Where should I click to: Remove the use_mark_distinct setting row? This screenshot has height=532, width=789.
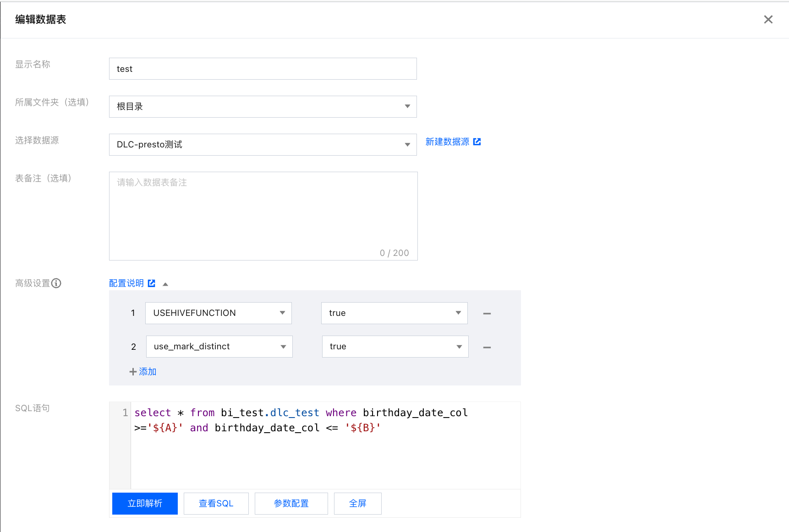[x=487, y=347]
